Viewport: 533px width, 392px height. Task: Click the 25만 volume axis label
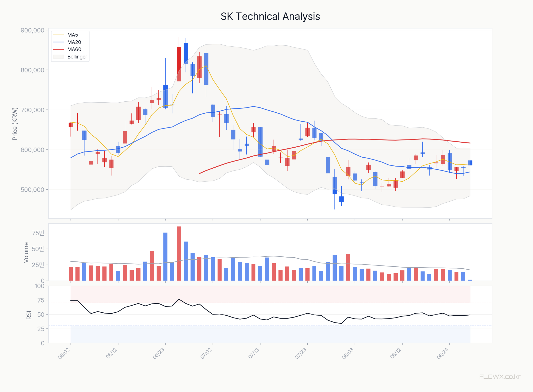pyautogui.click(x=38, y=265)
